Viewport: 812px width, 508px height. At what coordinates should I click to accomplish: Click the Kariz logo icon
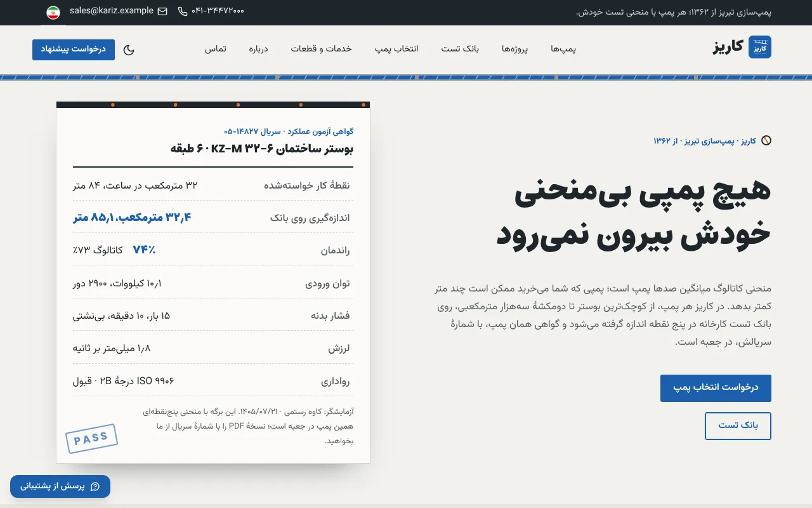pos(760,47)
